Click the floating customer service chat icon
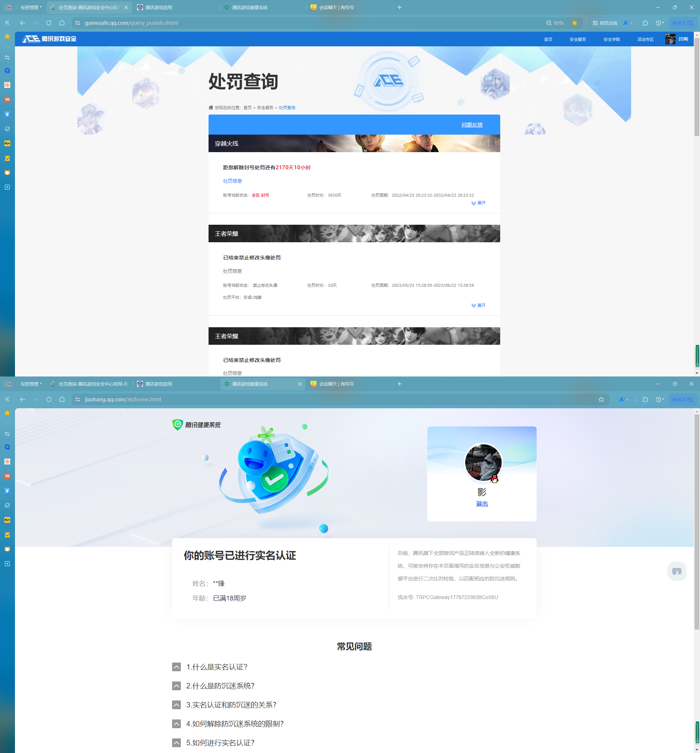 [x=677, y=571]
